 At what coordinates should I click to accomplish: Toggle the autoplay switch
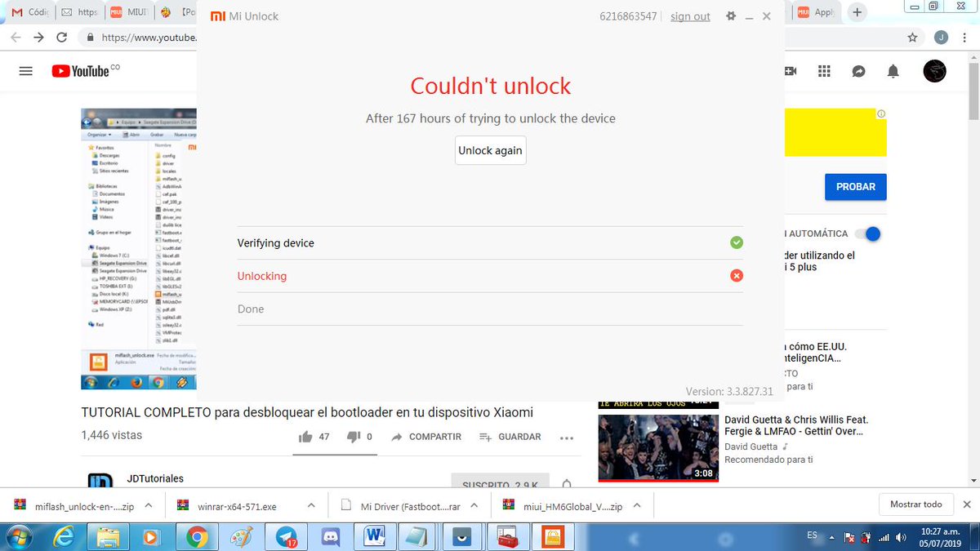point(868,233)
